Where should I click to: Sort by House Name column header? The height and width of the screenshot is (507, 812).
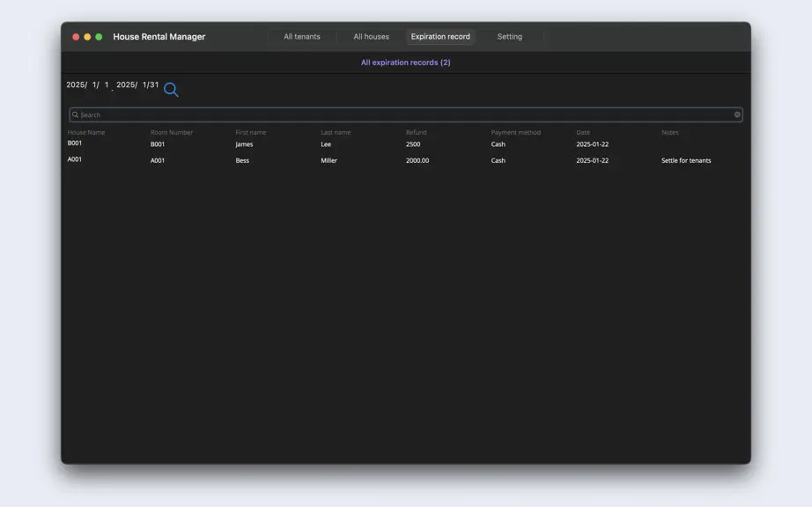86,132
